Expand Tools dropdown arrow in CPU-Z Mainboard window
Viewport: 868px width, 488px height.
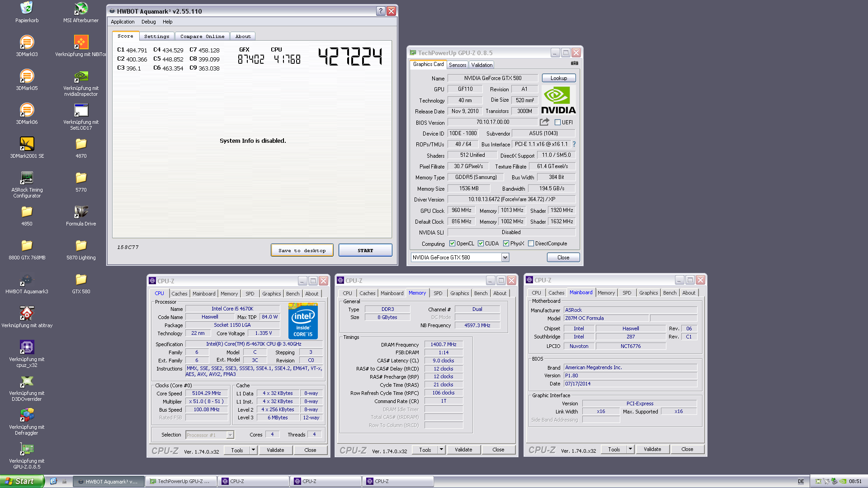(631, 449)
